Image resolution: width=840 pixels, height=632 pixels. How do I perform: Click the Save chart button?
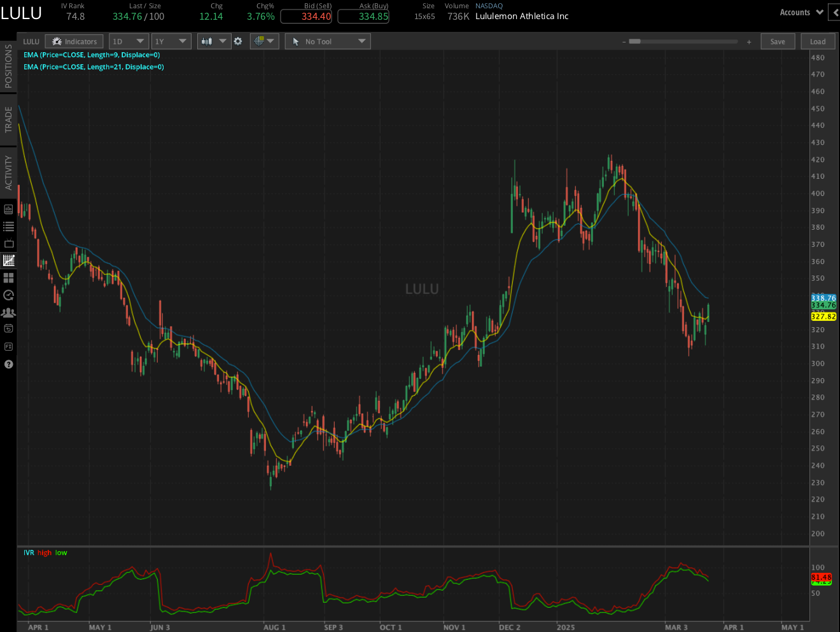point(778,41)
